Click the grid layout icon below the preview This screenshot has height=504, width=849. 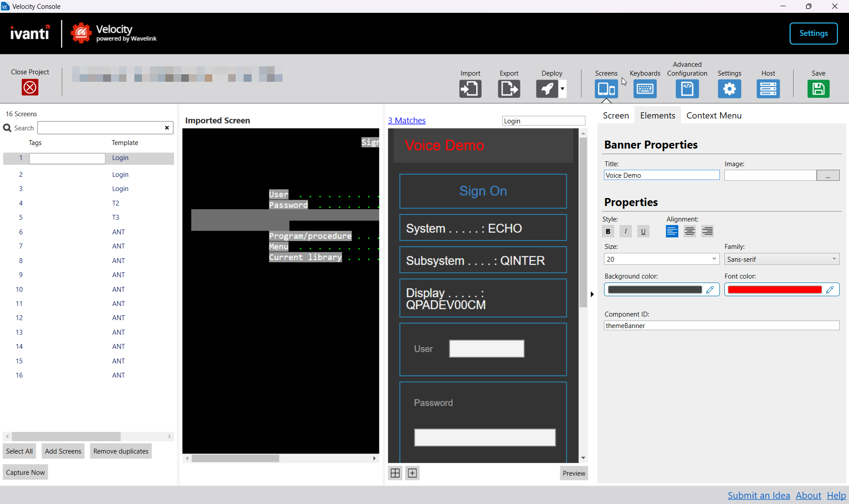(x=395, y=473)
